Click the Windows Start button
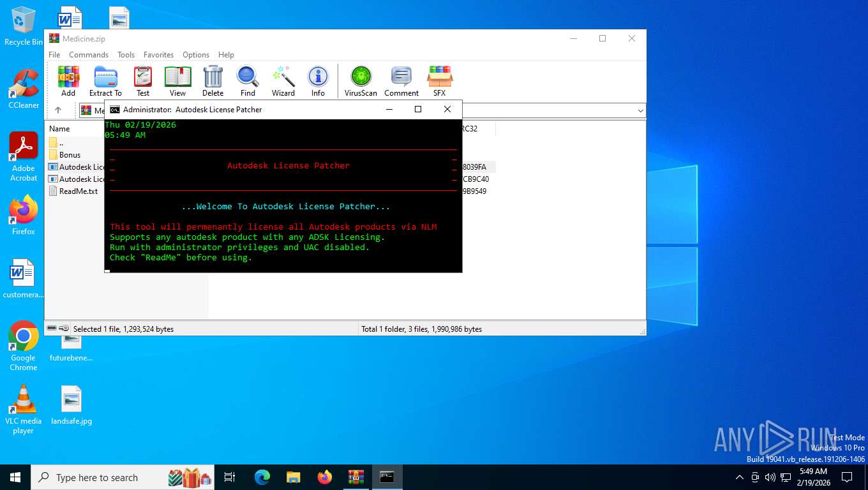The image size is (868, 490). pyautogui.click(x=15, y=477)
